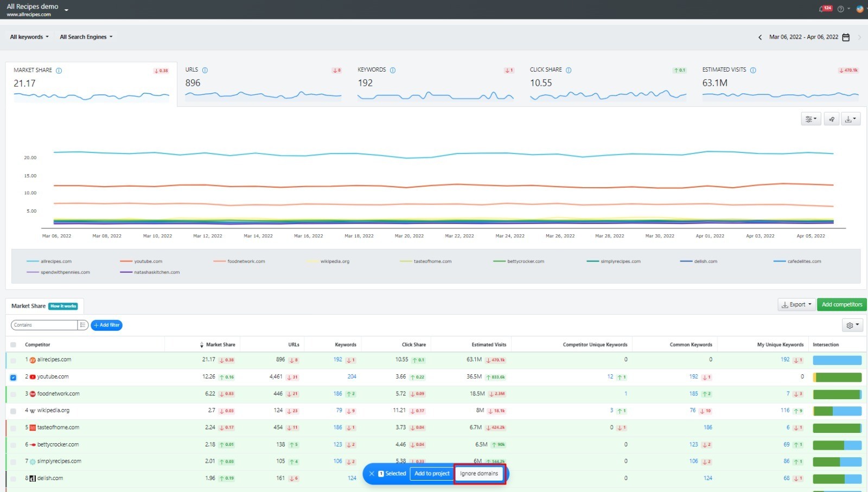Viewport: 868px width, 492px height.
Task: Toggle the select-all header checkbox
Action: [x=13, y=345]
